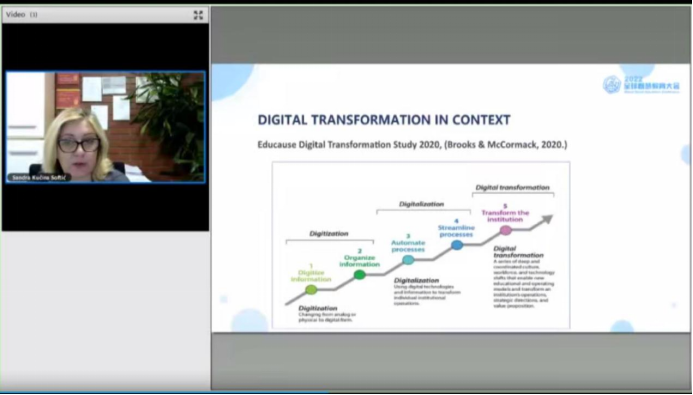Click the full-screen icon in the Video panel
This screenshot has height=395, width=693.
click(198, 15)
